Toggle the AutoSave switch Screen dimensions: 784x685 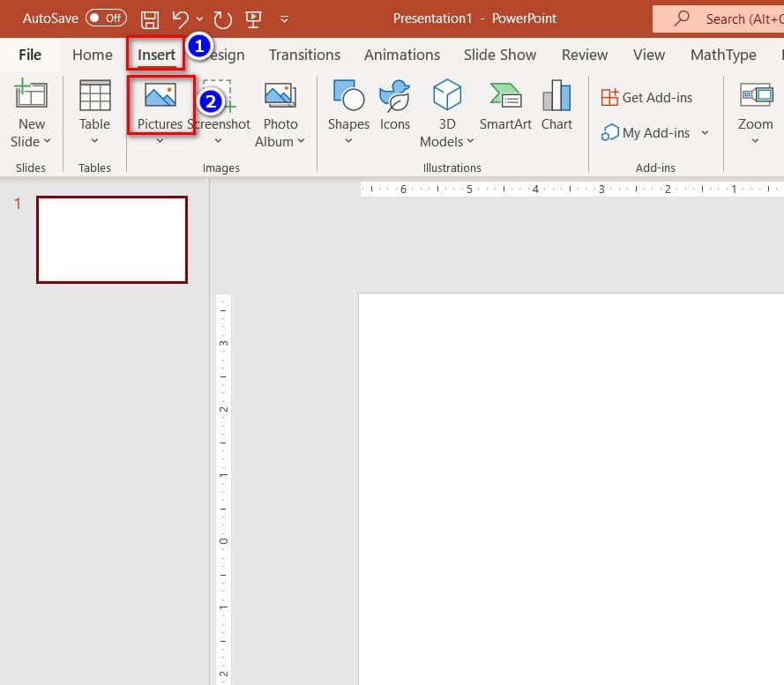pyautogui.click(x=106, y=19)
